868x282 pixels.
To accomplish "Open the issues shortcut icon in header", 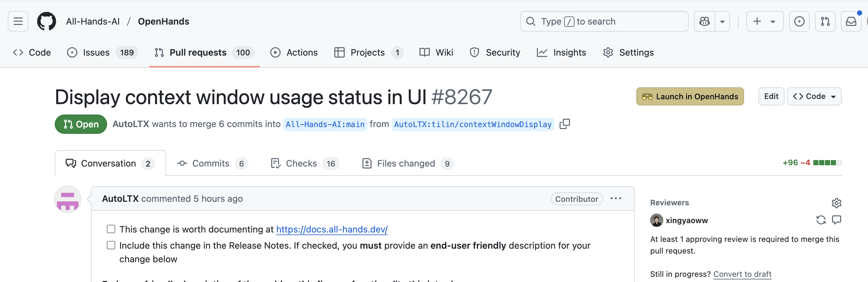I will 799,22.
